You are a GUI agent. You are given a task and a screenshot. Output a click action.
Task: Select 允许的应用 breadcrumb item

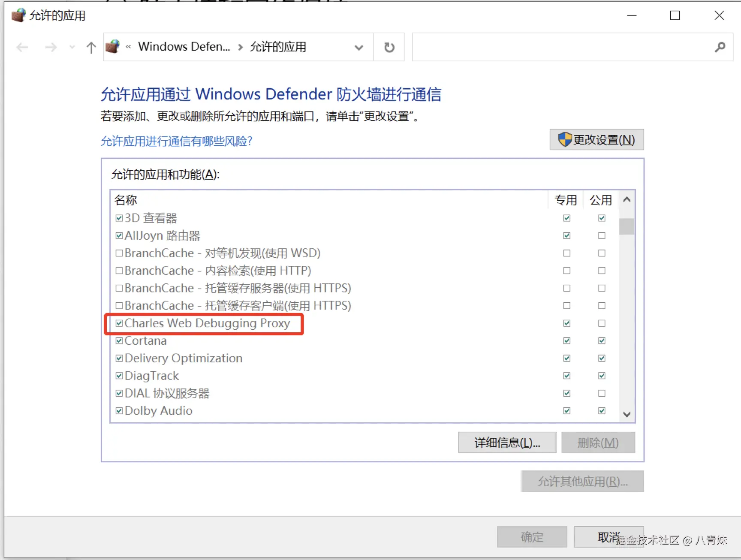(x=278, y=46)
